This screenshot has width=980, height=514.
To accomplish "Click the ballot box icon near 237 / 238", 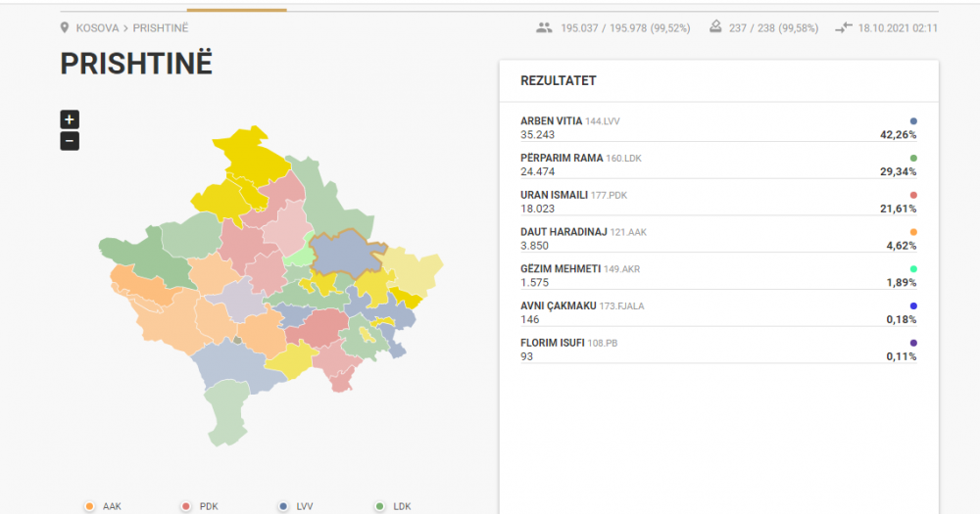I will pos(714,27).
